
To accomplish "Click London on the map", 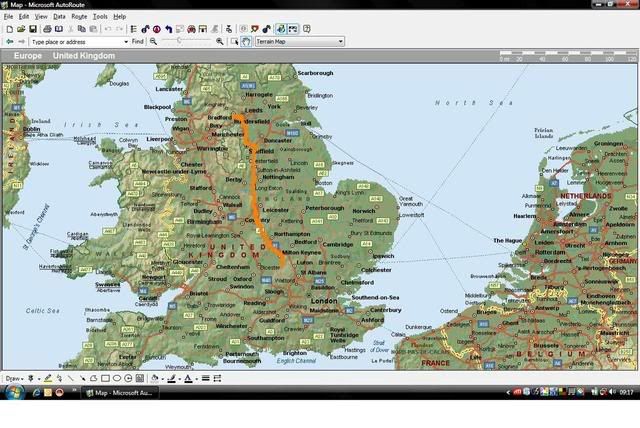I will pos(324,301).
